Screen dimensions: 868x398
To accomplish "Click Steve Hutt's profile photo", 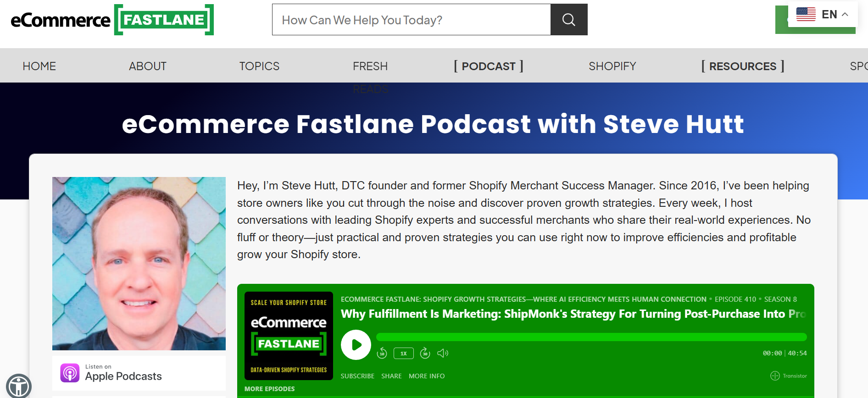I will point(139,264).
